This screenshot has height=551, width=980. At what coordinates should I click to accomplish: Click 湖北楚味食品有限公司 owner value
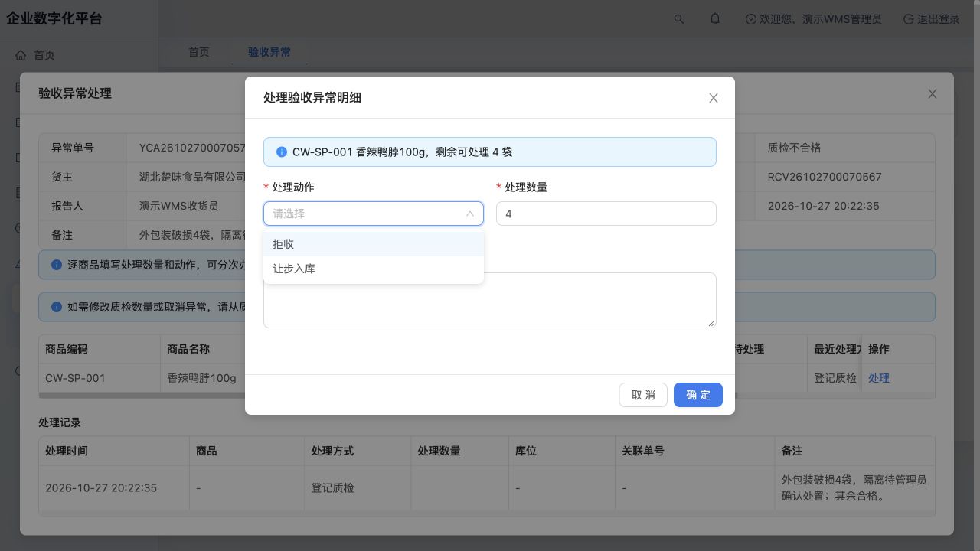(192, 177)
